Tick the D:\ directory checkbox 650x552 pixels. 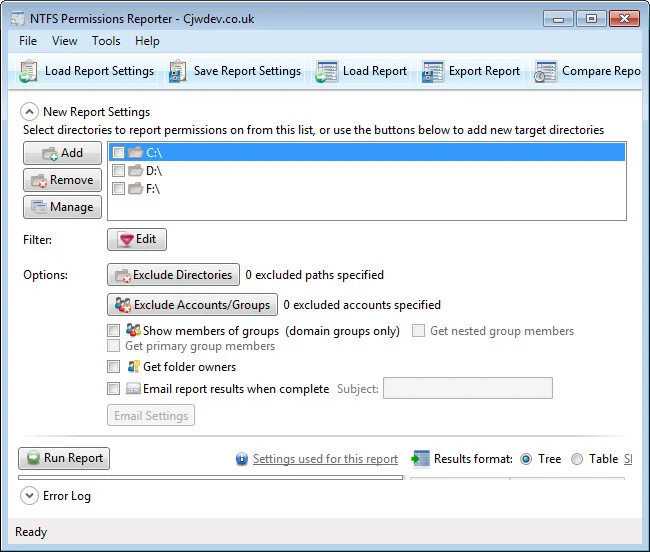tap(118, 170)
